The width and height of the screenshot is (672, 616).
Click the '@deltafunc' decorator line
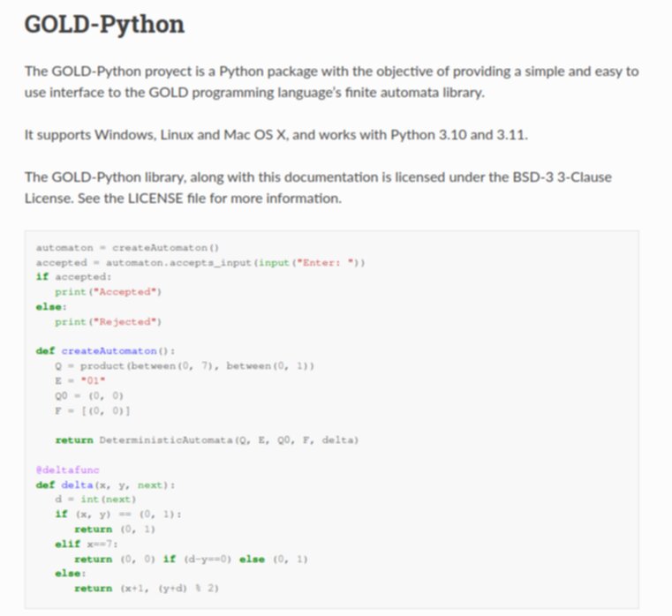[x=67, y=470]
